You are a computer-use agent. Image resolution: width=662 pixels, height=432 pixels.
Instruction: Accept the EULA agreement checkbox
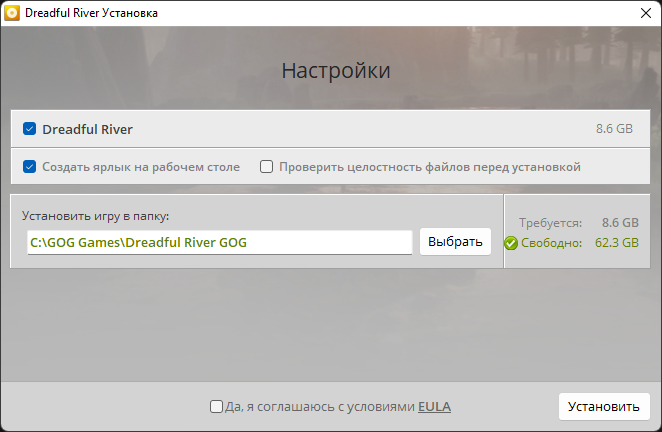tap(216, 406)
